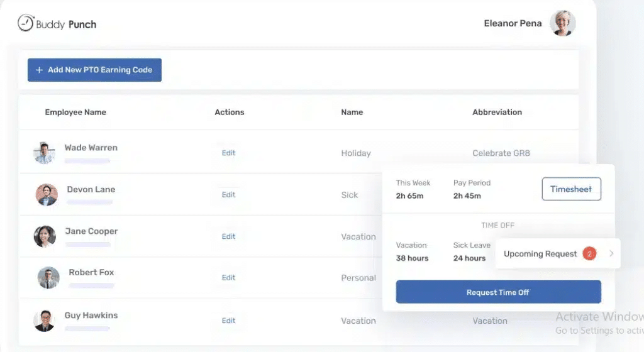Expand Upcoming Request with the chevron arrow
Viewport: 644px width, 352px height.
click(x=611, y=253)
